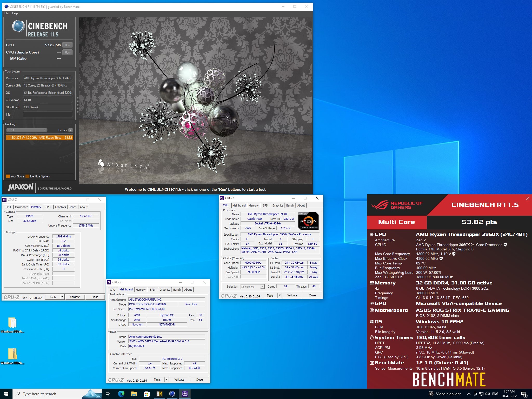Screen dimensions: 532x399
Task: Run the CPU Single Core test
Action: 67,52
